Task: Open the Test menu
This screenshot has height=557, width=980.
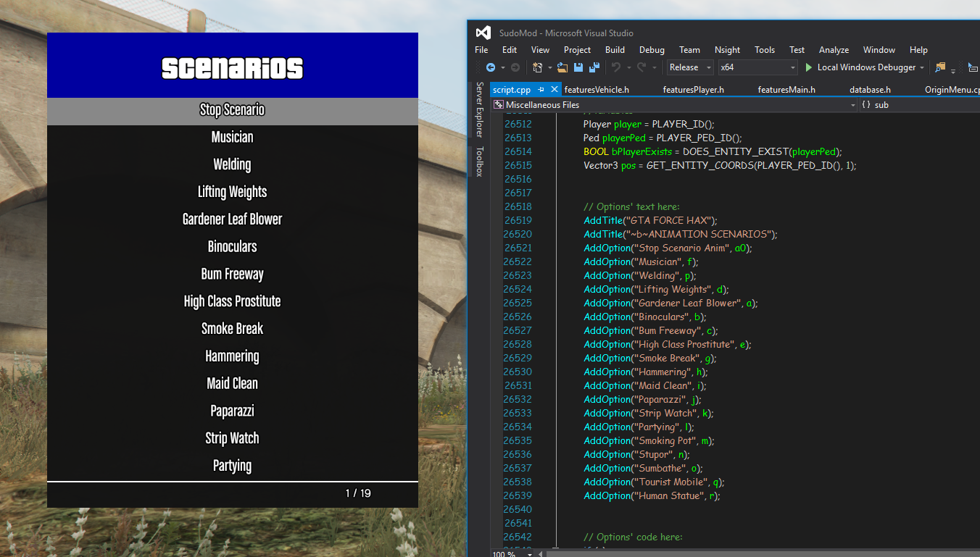Action: (x=797, y=50)
